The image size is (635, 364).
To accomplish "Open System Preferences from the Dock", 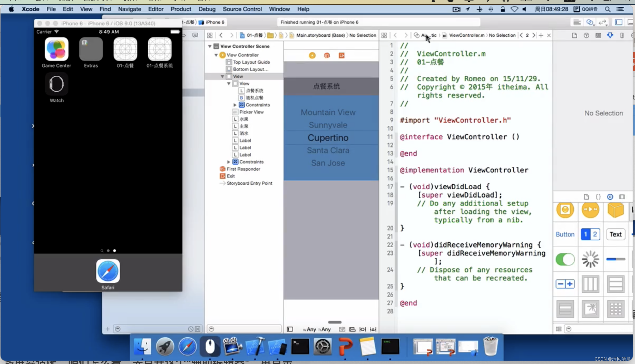I will [323, 346].
